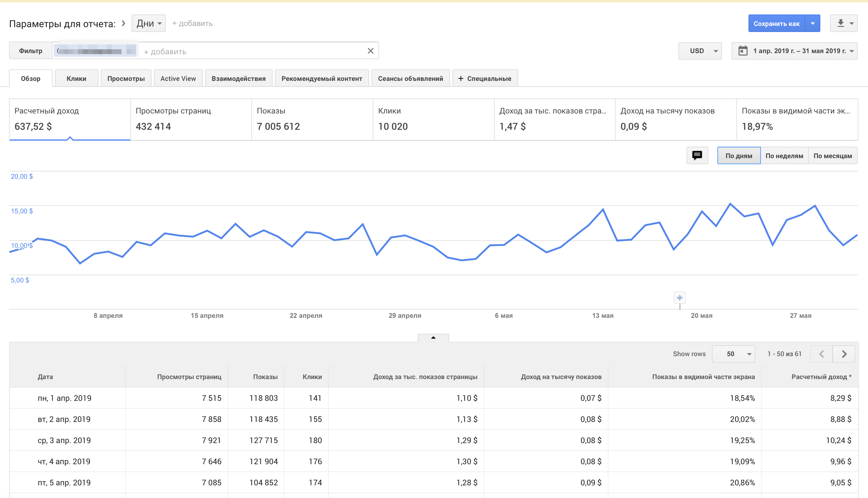Switch chart grouping to По месяцам
Screen dimensions: 868x498
[x=832, y=156]
